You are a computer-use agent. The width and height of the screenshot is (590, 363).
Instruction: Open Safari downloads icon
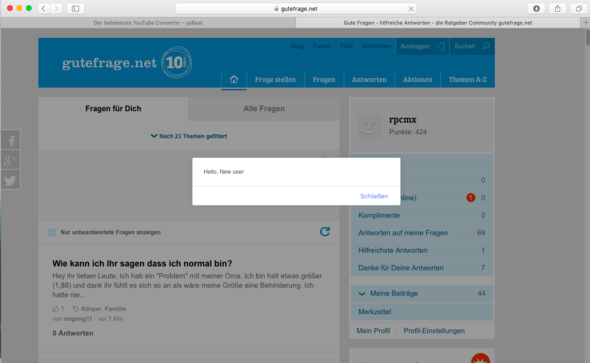[536, 8]
